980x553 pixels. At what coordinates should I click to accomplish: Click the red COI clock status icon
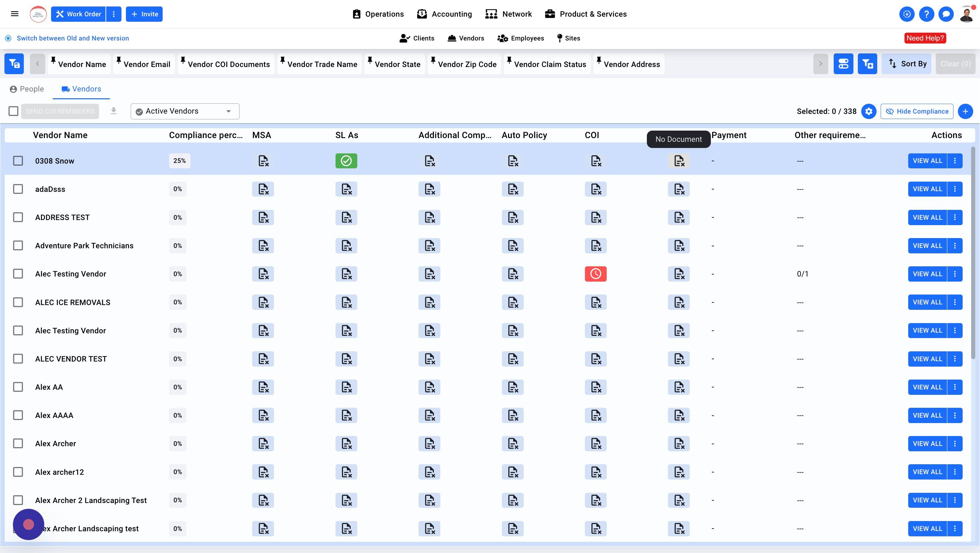(x=595, y=274)
